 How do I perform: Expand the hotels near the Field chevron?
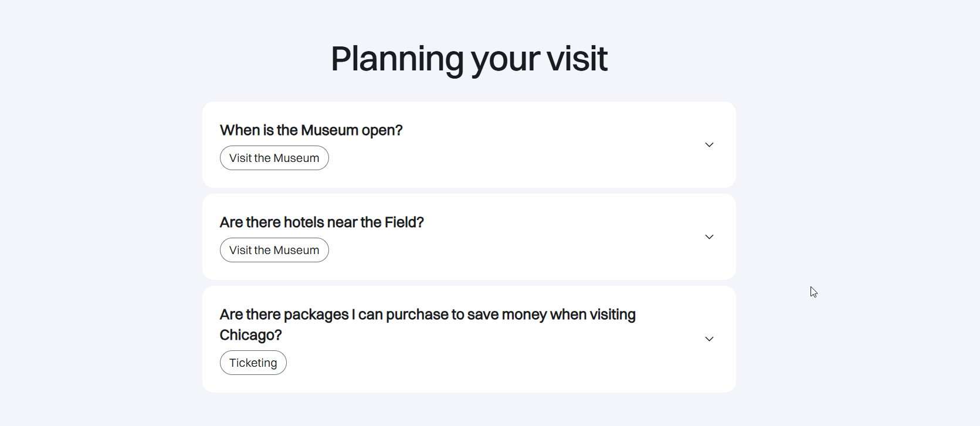(x=709, y=237)
